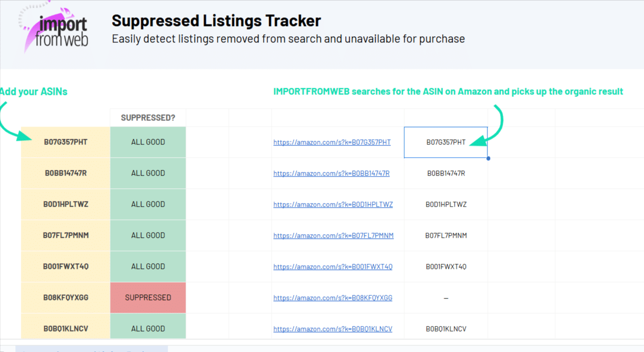Open amazon link for B07G357PHT

(332, 142)
